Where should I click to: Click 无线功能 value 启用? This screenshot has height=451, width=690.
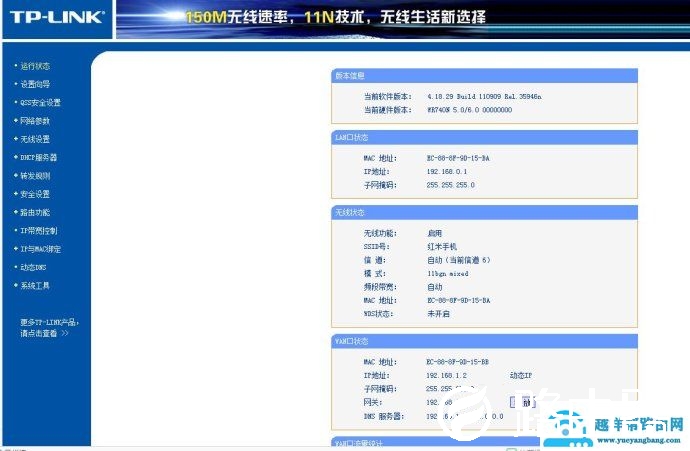click(435, 233)
